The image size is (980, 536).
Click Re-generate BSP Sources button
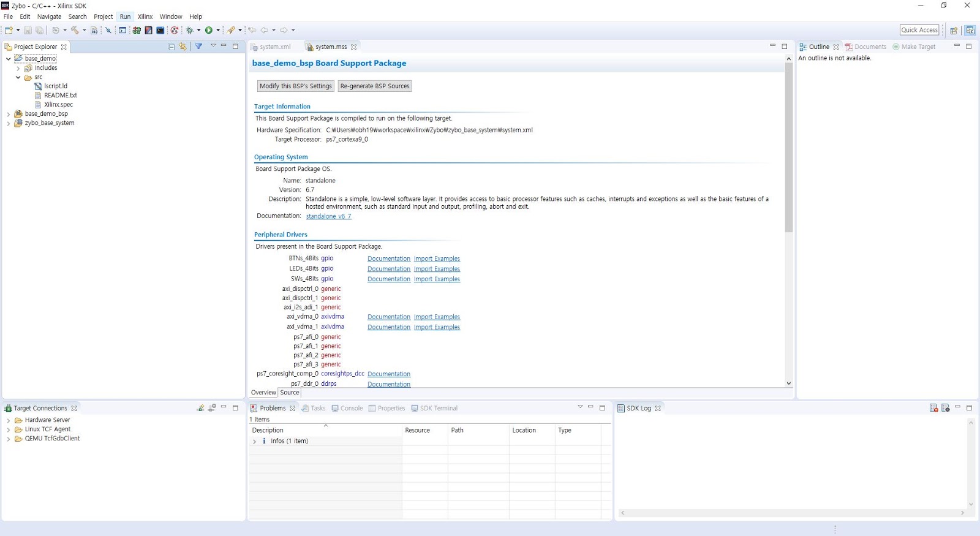point(375,86)
